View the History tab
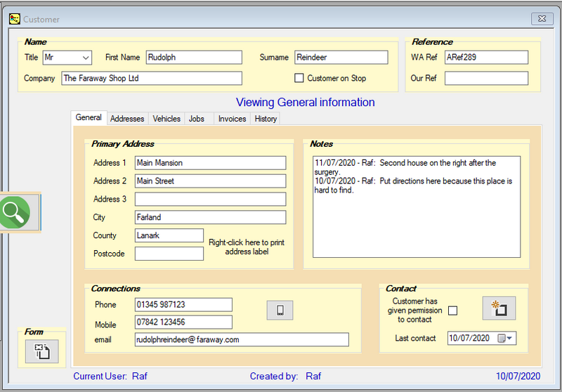 coord(266,119)
